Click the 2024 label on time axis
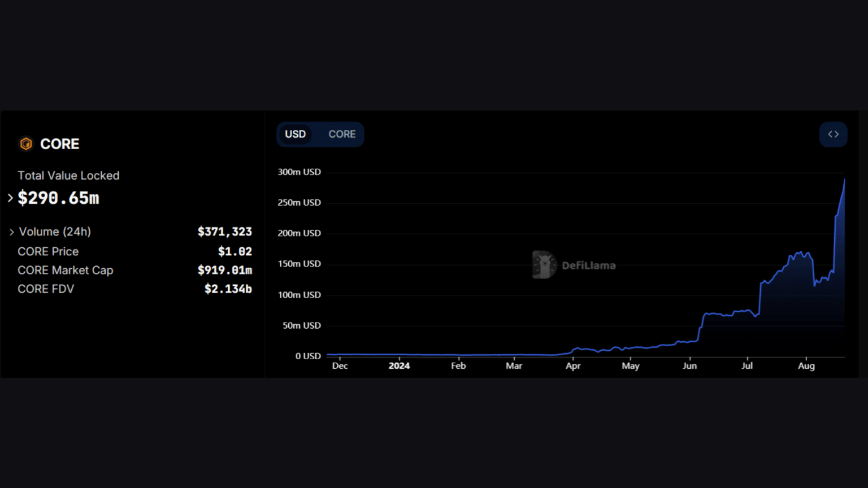 (399, 366)
